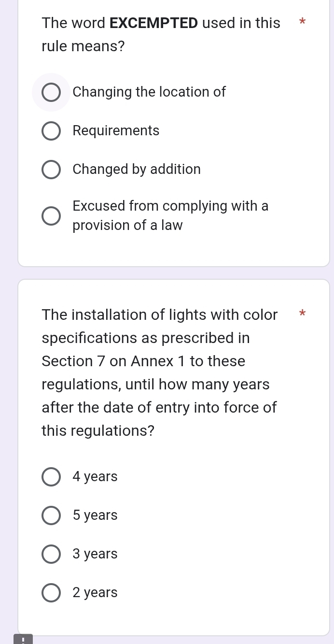
Task: Click the 'Requirements' option label text
Action: (116, 130)
